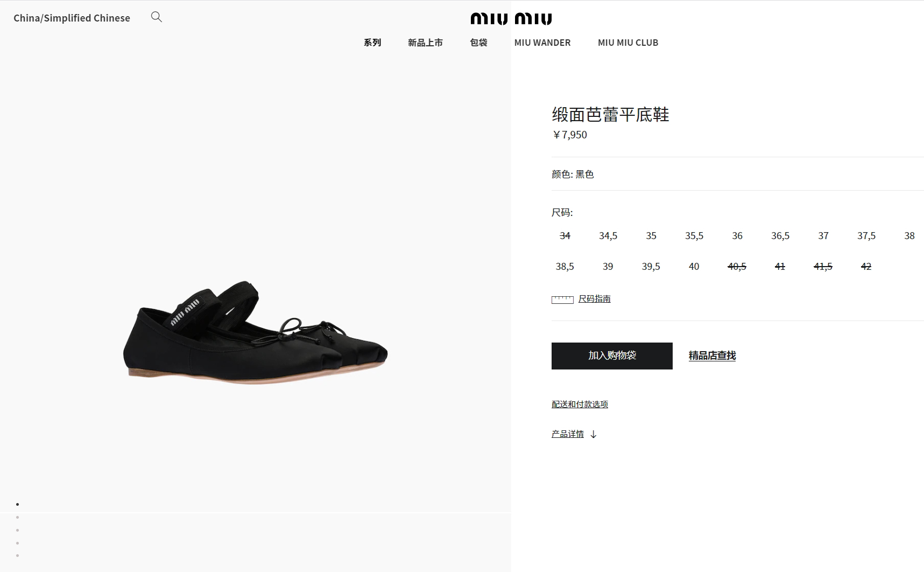Go to the Miu Miu logo homepage
The width and height of the screenshot is (924, 572).
[511, 19]
